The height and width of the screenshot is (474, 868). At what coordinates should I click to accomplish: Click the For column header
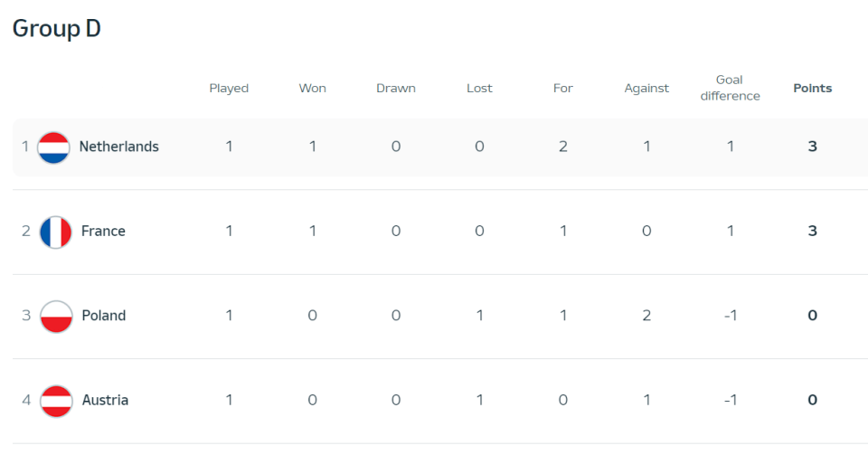(563, 88)
